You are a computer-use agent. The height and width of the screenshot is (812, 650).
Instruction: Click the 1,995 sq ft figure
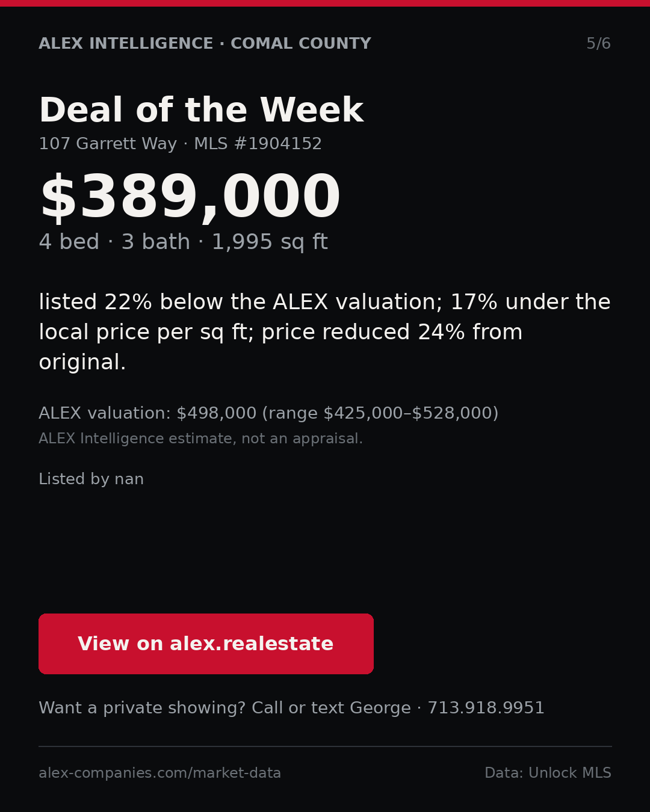pos(270,242)
